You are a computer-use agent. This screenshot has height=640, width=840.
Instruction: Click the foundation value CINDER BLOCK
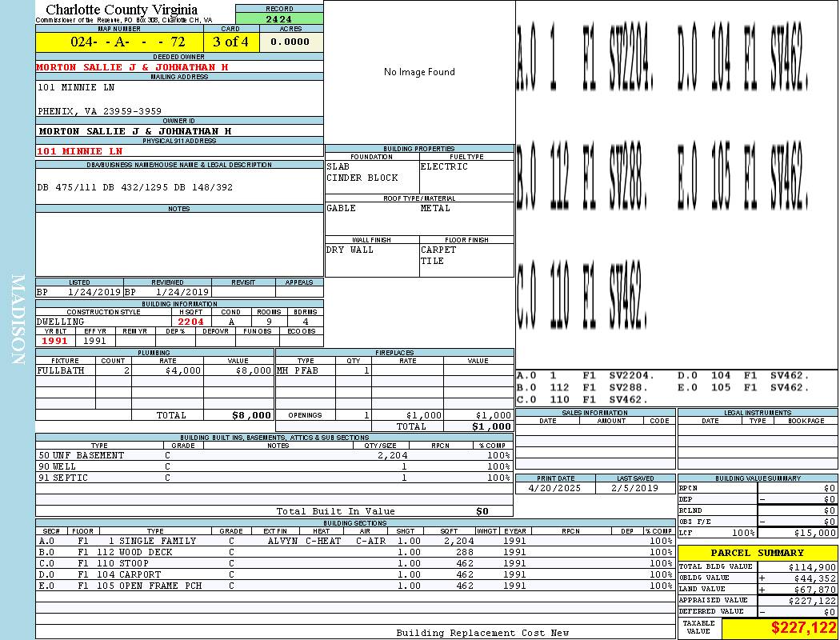[x=362, y=178]
